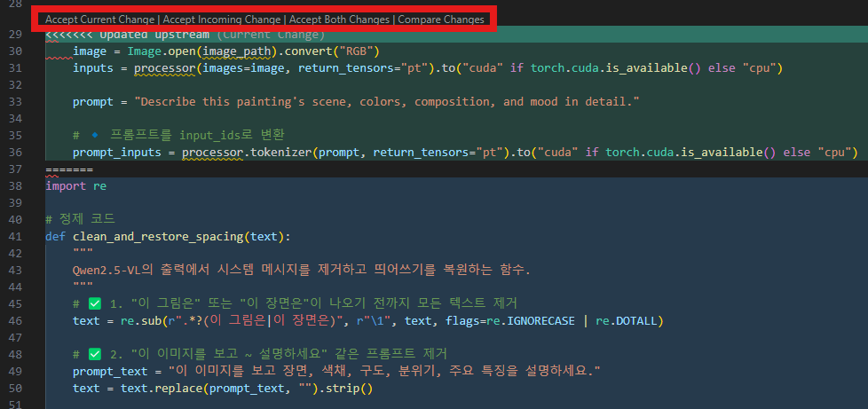Viewport: 868px width, 409px height.
Task: Click the Accept Incoming Change link
Action: click(222, 20)
